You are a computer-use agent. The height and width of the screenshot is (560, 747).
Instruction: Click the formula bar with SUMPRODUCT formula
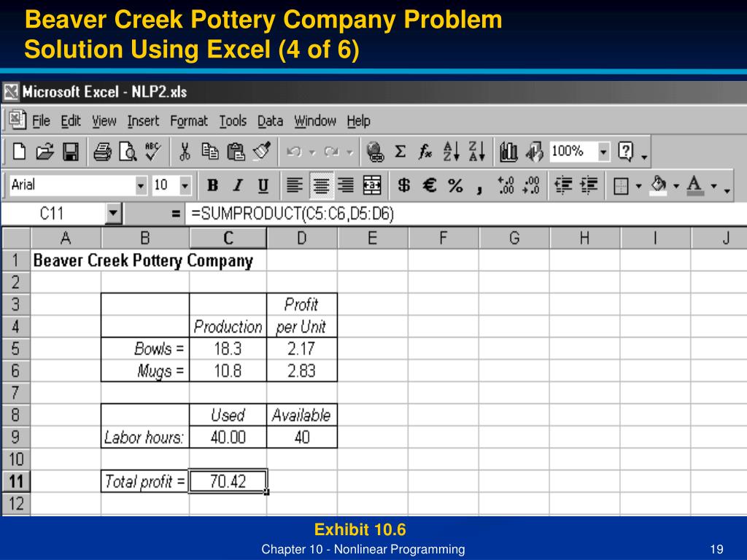pyautogui.click(x=465, y=214)
